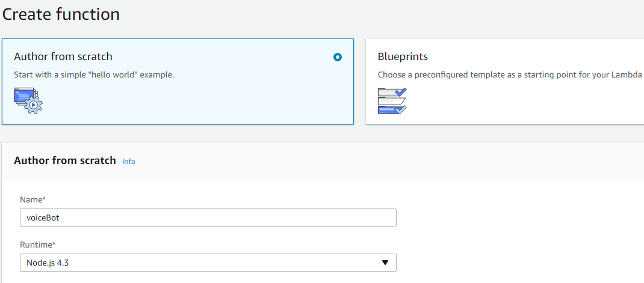Click the Runtime dropdown arrow

385,263
